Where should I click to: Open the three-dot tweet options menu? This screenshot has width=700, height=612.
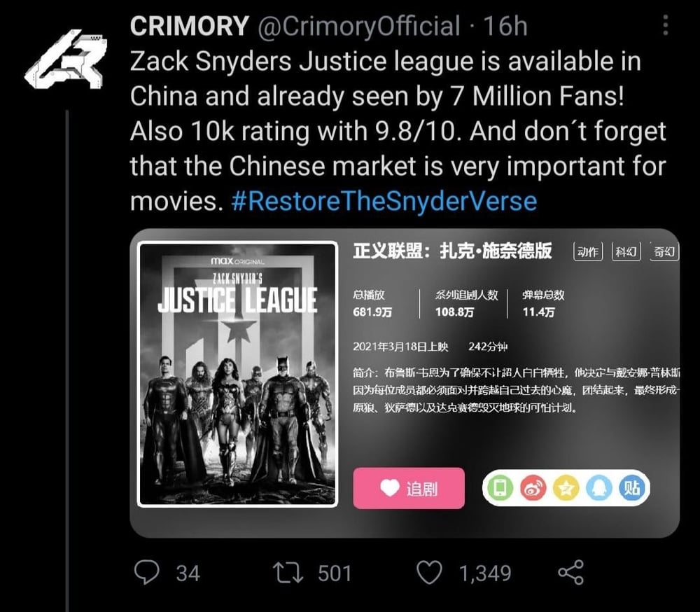tap(665, 25)
